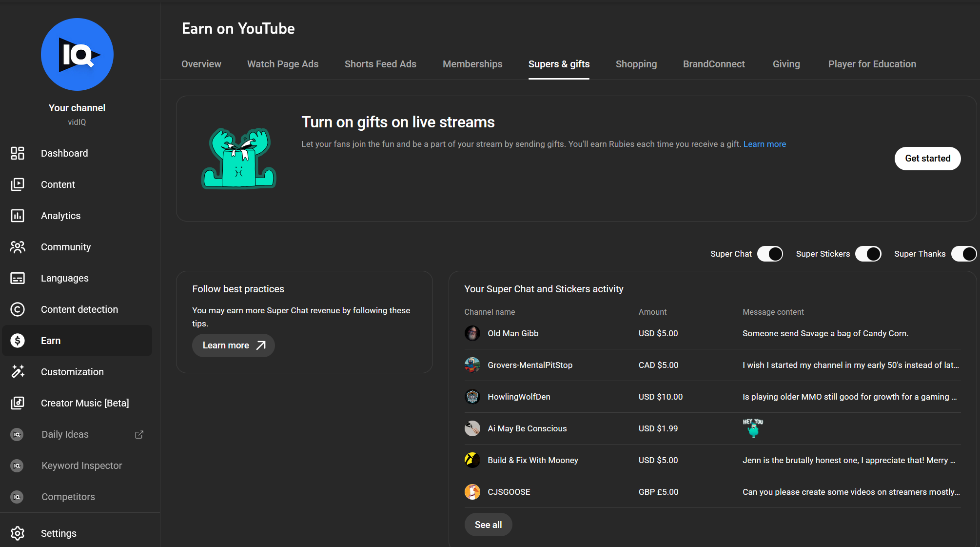Open the Shopping tab

tap(636, 64)
